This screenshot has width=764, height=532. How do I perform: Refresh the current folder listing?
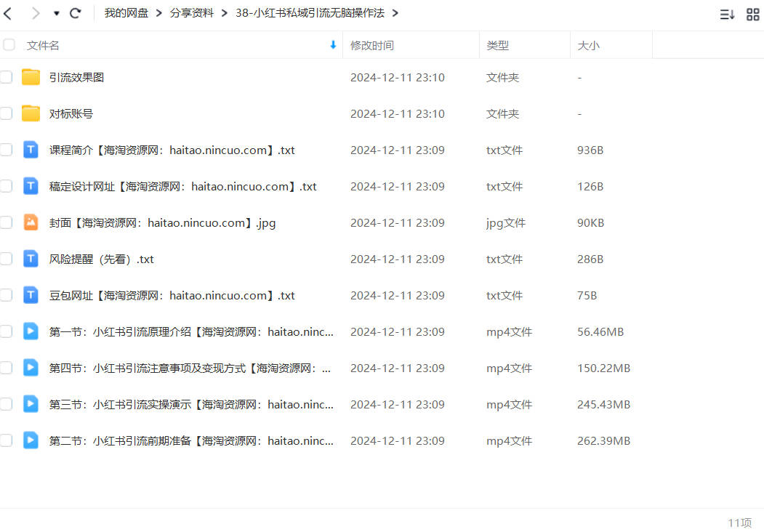pyautogui.click(x=75, y=13)
